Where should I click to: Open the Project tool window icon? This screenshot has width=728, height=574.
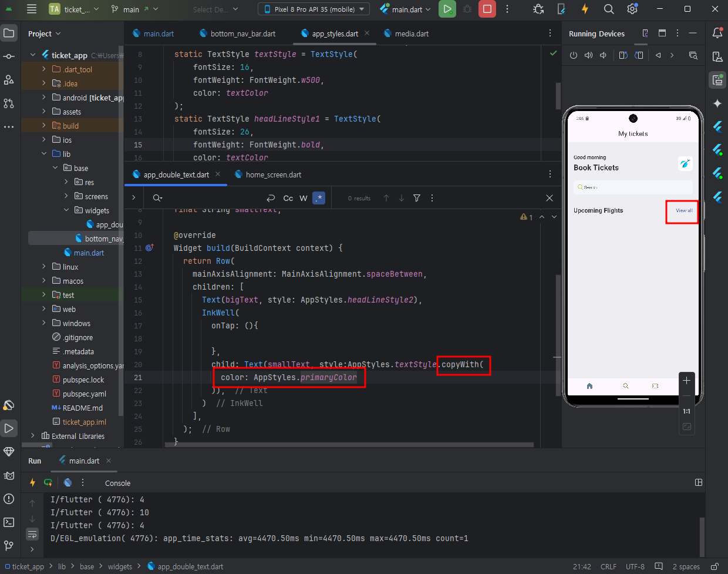click(x=9, y=33)
